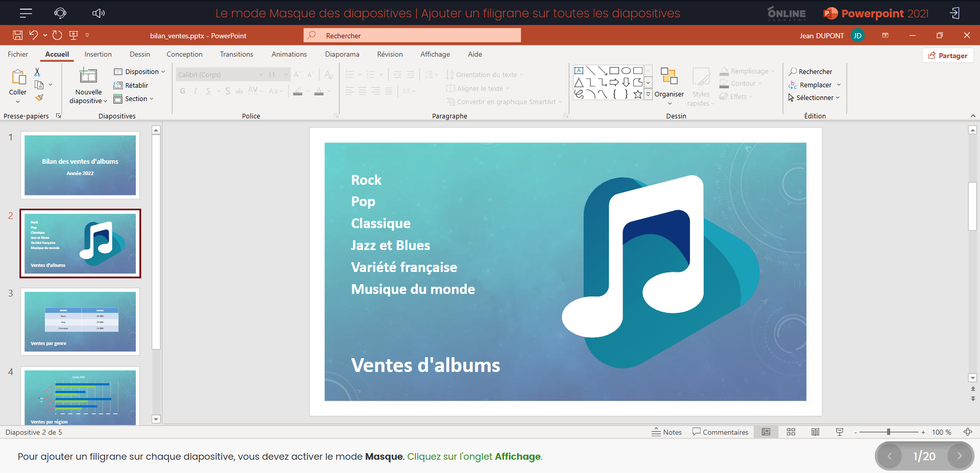
Task: Open the Fichier tab
Action: coord(18,54)
